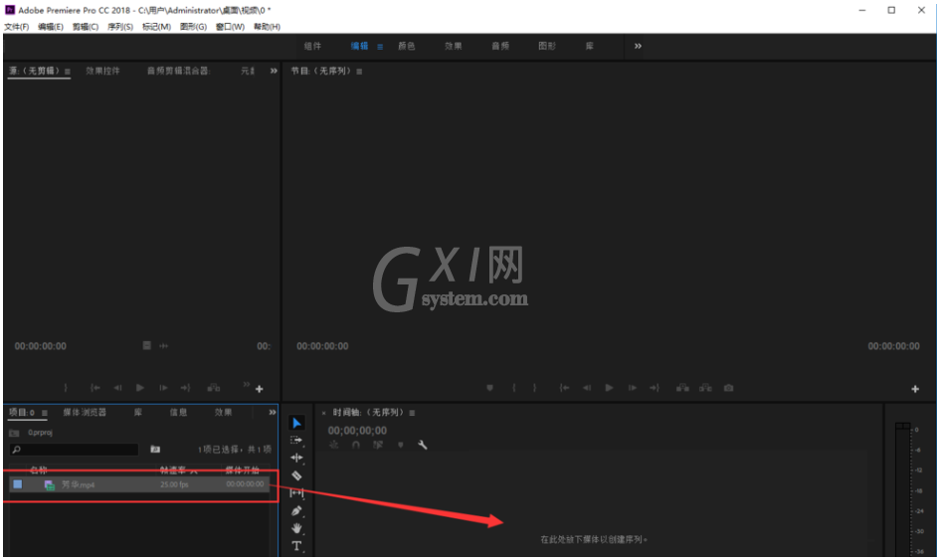Open 窗口(W) menu

(x=230, y=27)
